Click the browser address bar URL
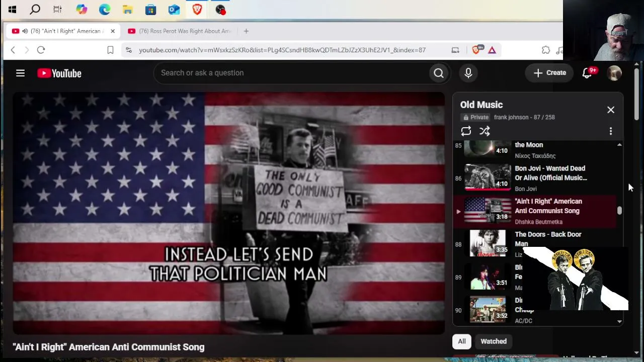 (282, 50)
